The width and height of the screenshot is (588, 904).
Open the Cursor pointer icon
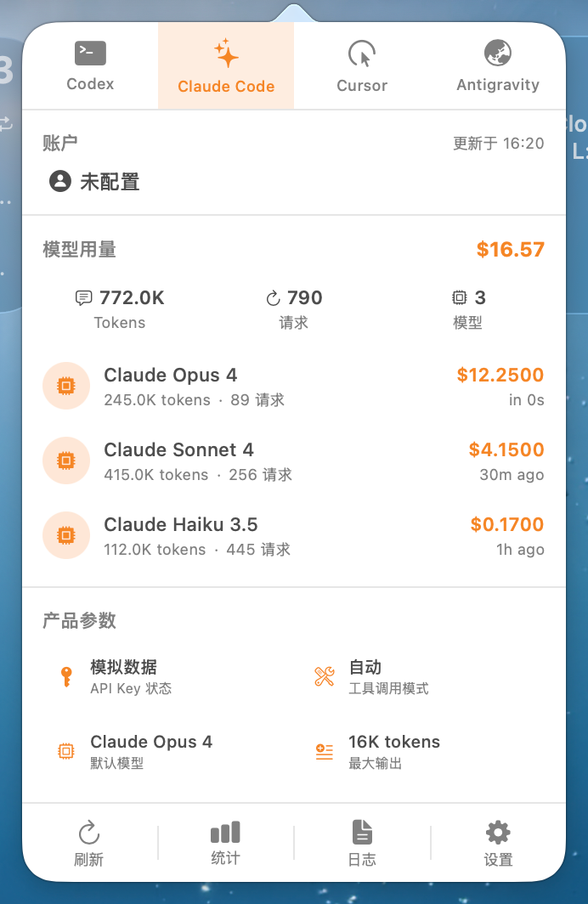[362, 53]
